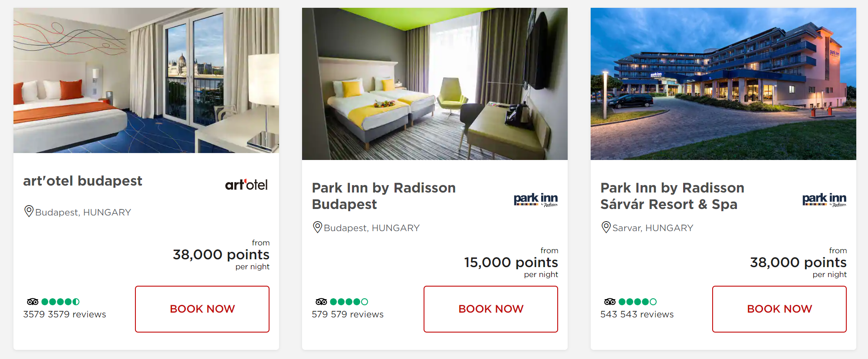868x359 pixels.
Task: Click the art'otel budapest room photo
Action: 146,80
